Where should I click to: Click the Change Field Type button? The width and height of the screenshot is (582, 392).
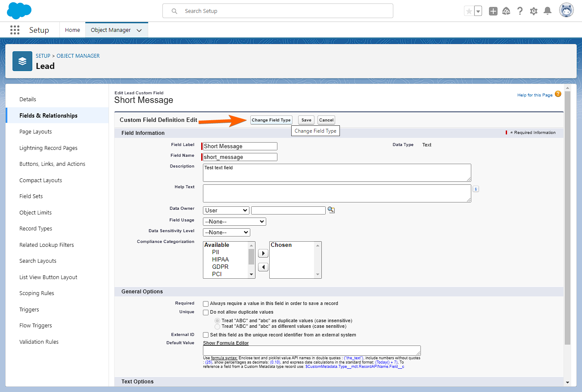(x=271, y=120)
